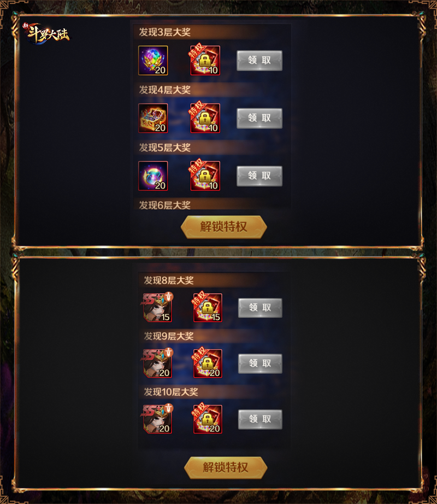Claim the 发现8层大奖 reward with 领取

(x=260, y=308)
